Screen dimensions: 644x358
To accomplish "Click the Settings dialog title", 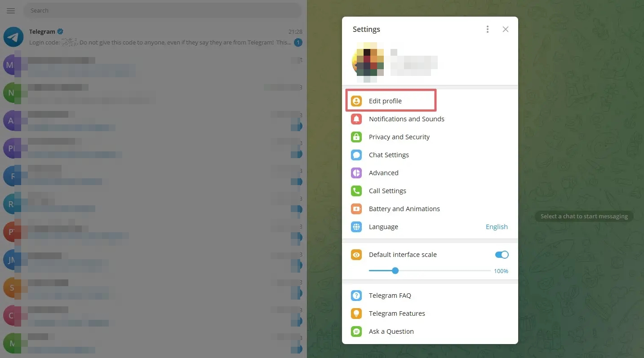I will click(x=366, y=29).
